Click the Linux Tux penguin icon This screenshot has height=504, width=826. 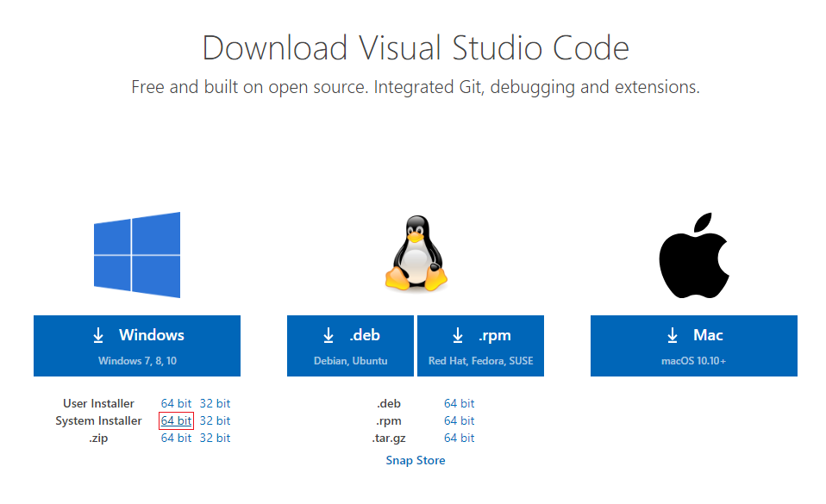416,253
